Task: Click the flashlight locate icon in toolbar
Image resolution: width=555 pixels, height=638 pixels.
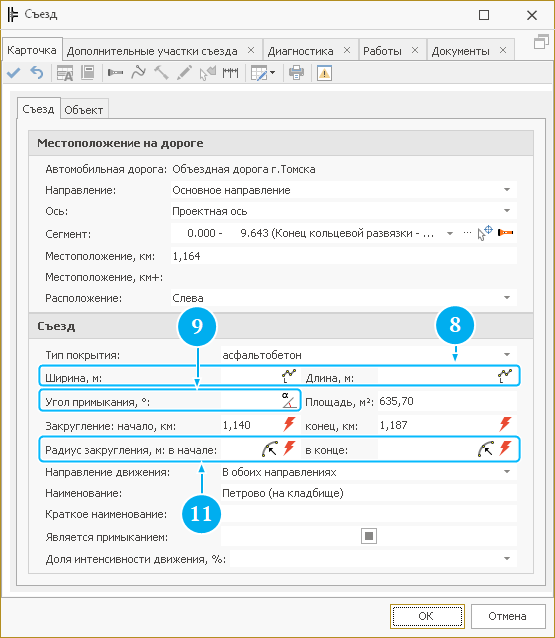Action: pos(115,73)
